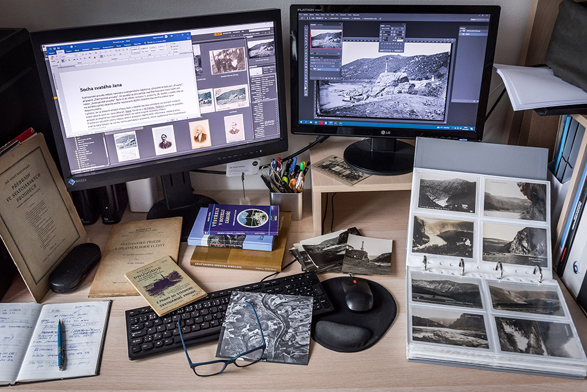Click the red-highlighted taskbar app icon

(x=321, y=123)
